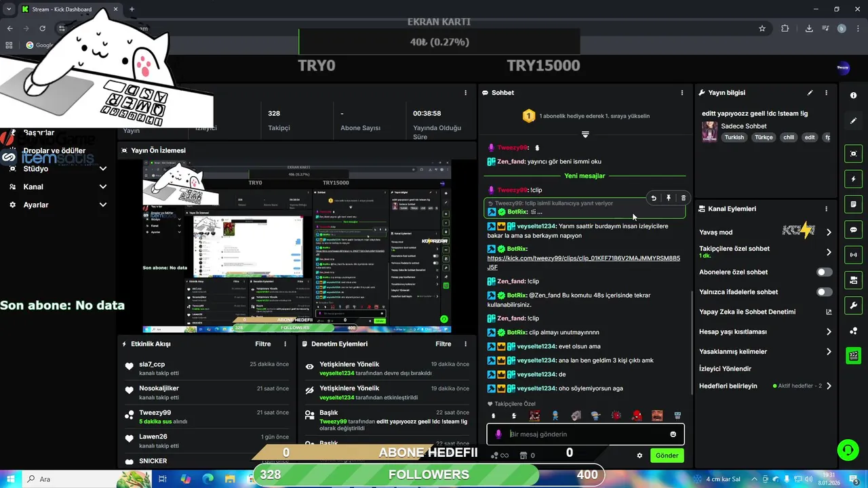Screen dimensions: 868x488
Task: Select the Turkish tag chip
Action: (734, 138)
